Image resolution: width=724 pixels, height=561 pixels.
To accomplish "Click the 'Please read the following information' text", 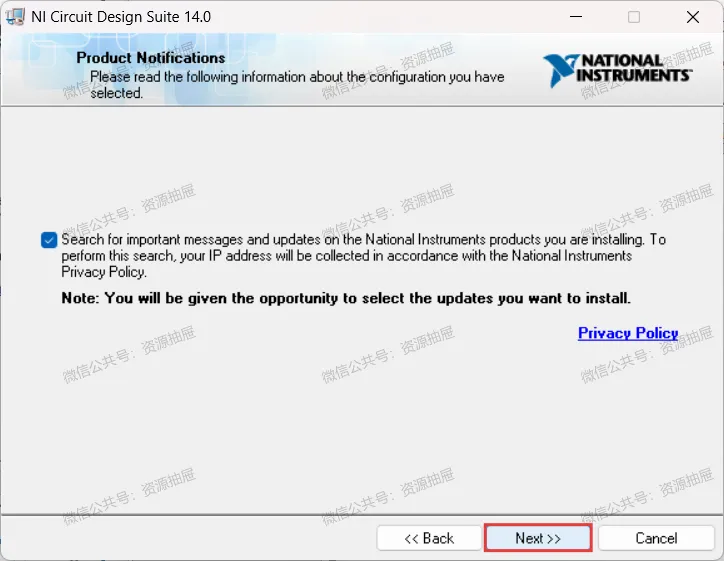I will (297, 84).
